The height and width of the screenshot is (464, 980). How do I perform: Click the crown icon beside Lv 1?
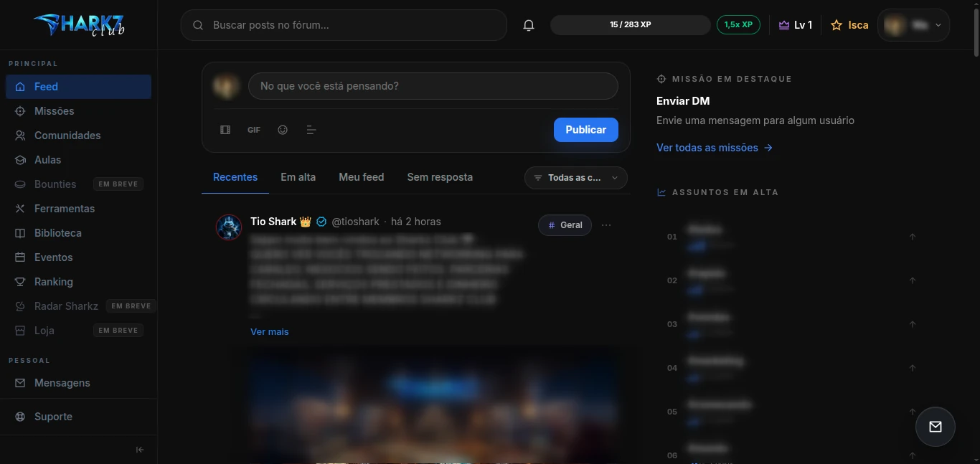point(784,25)
